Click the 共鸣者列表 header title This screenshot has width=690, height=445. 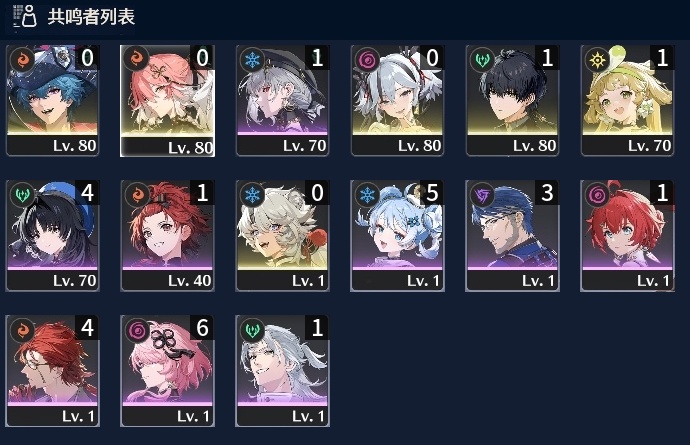click(91, 17)
